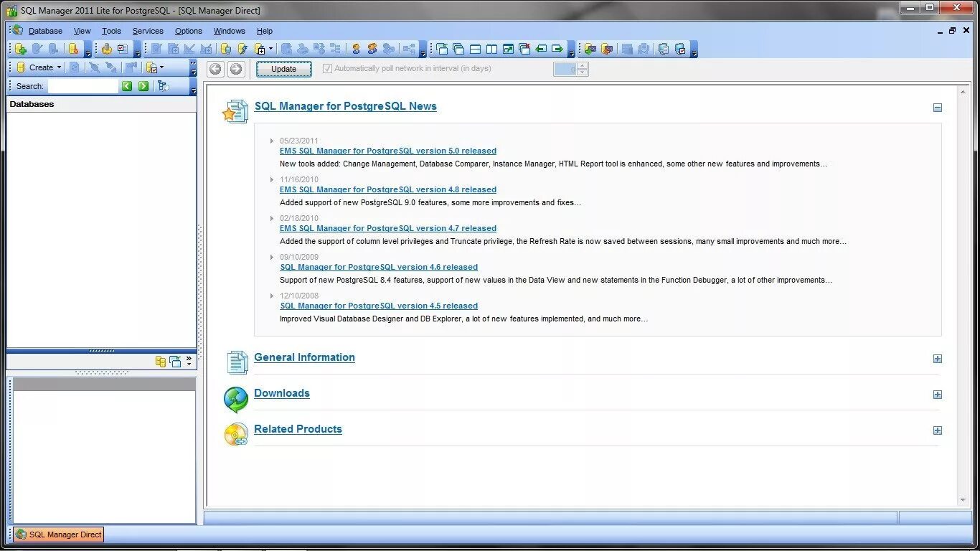The image size is (980, 551).
Task: Click the green previous search result arrow
Action: 127,86
